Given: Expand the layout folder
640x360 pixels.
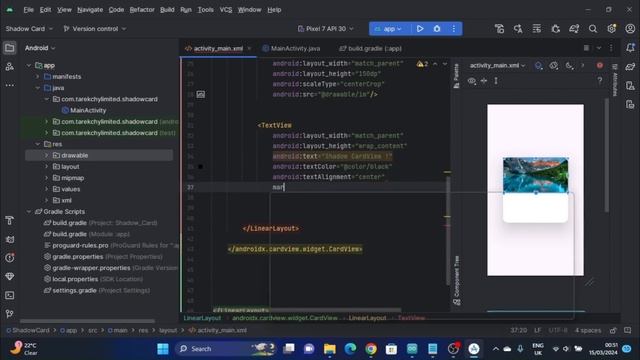Looking at the screenshot, I should click(x=47, y=167).
